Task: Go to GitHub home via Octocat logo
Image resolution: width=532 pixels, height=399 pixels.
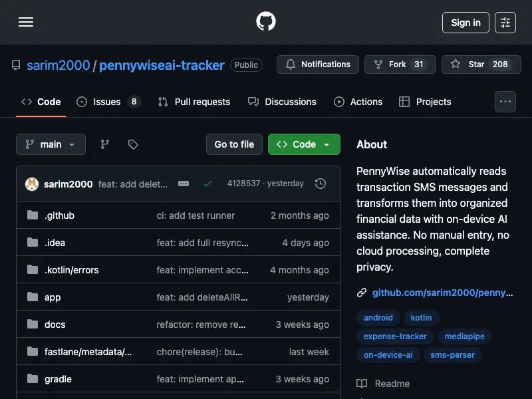Action: tap(265, 21)
